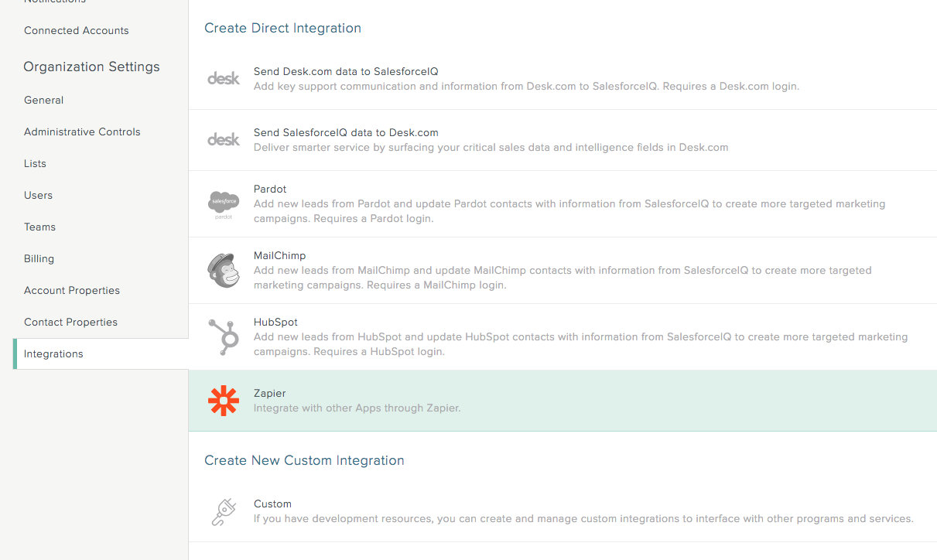
Task: Select the Salesforce Pardot cloud icon
Action: click(224, 205)
